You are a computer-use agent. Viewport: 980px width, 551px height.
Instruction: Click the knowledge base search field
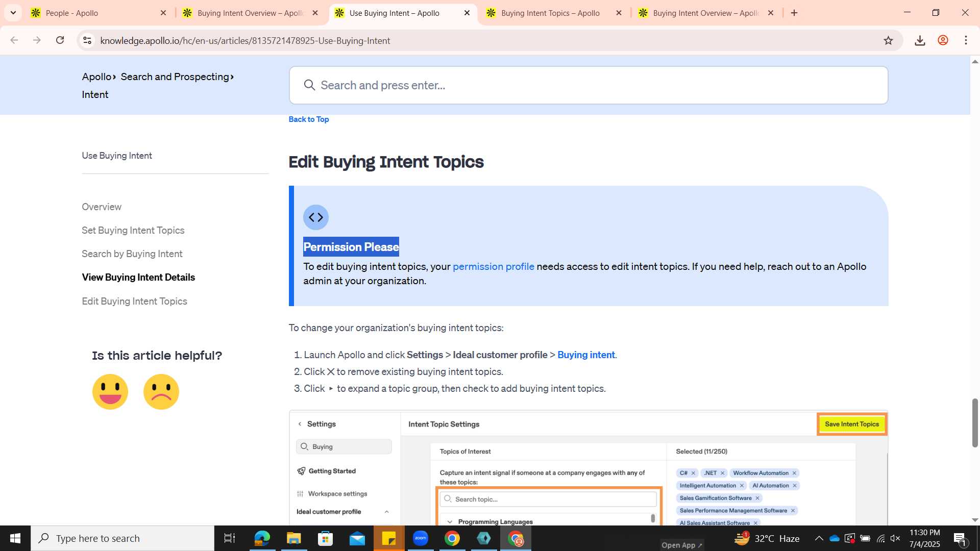[x=589, y=85]
